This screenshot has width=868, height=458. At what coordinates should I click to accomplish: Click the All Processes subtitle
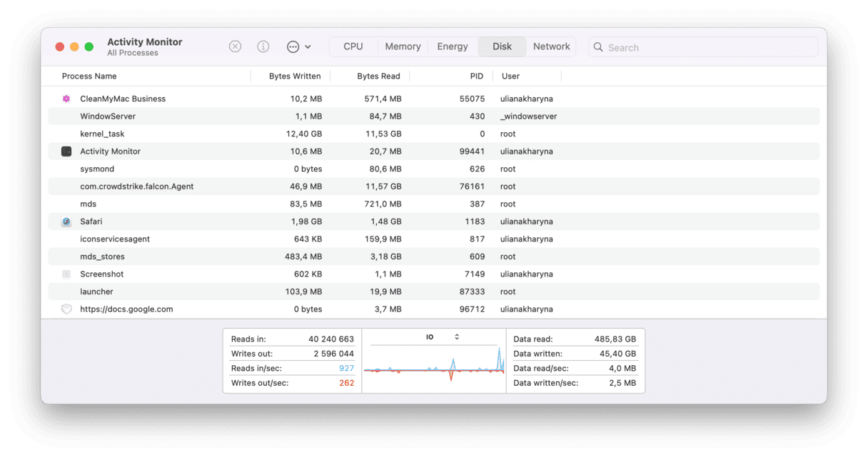(133, 53)
